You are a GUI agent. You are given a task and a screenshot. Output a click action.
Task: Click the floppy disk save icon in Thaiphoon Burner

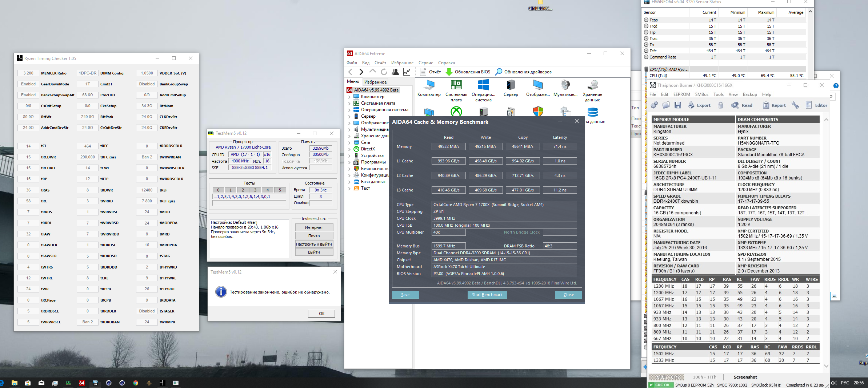click(677, 105)
